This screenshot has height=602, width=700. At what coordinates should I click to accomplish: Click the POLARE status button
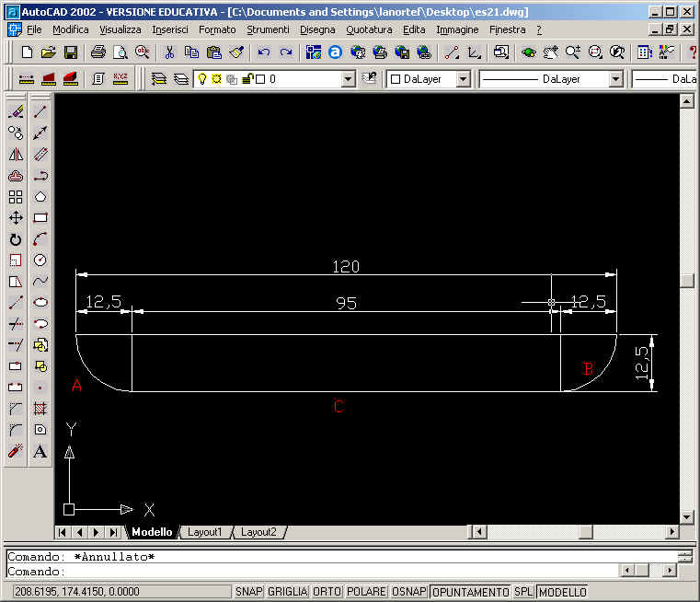click(366, 592)
